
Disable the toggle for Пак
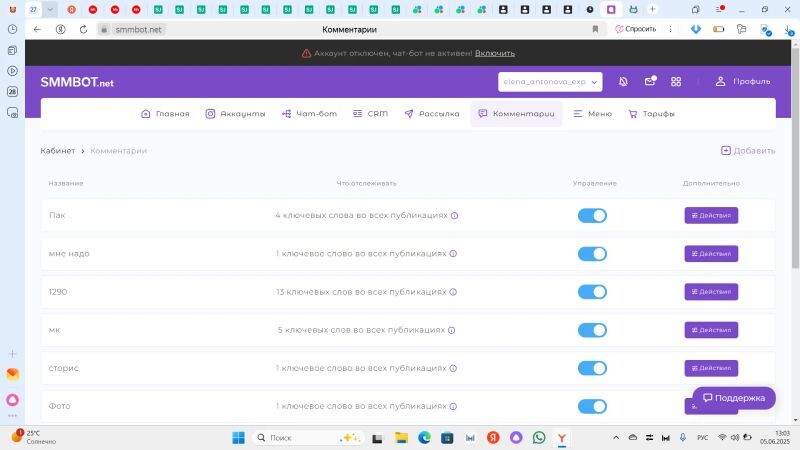(592, 215)
